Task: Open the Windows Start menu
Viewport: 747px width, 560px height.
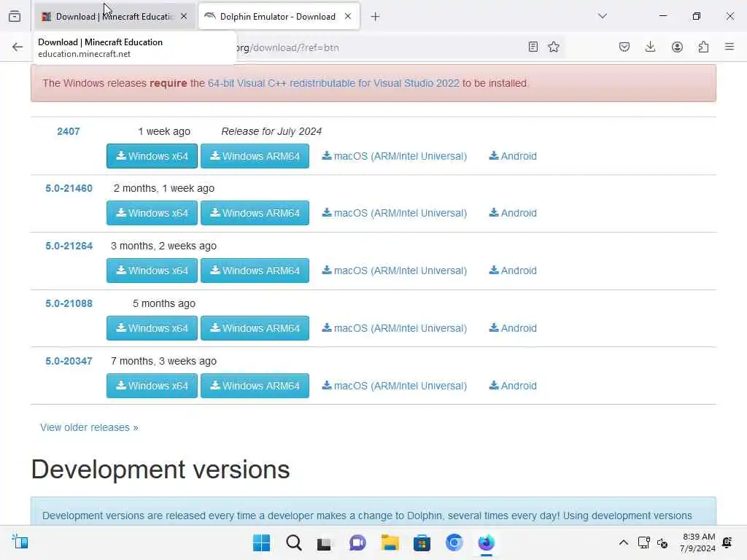Action: [x=262, y=542]
